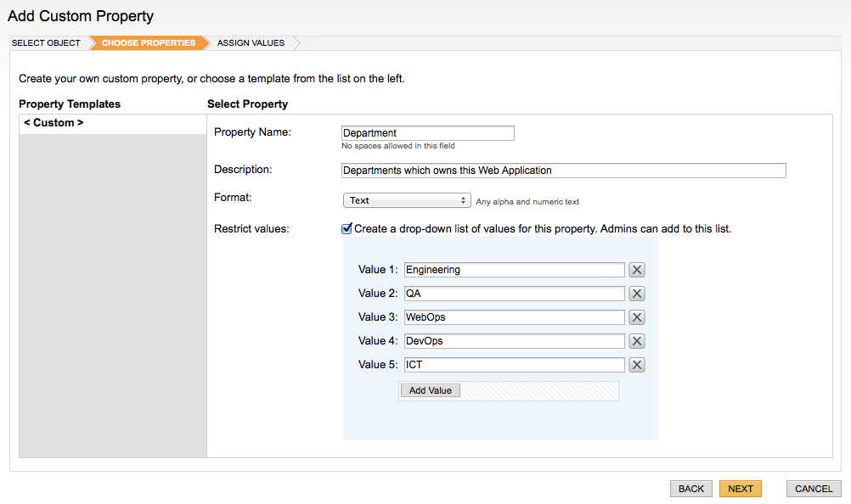Click into the Value 3 WebOps field
Viewport: 851px width, 504px height.
pyautogui.click(x=515, y=317)
